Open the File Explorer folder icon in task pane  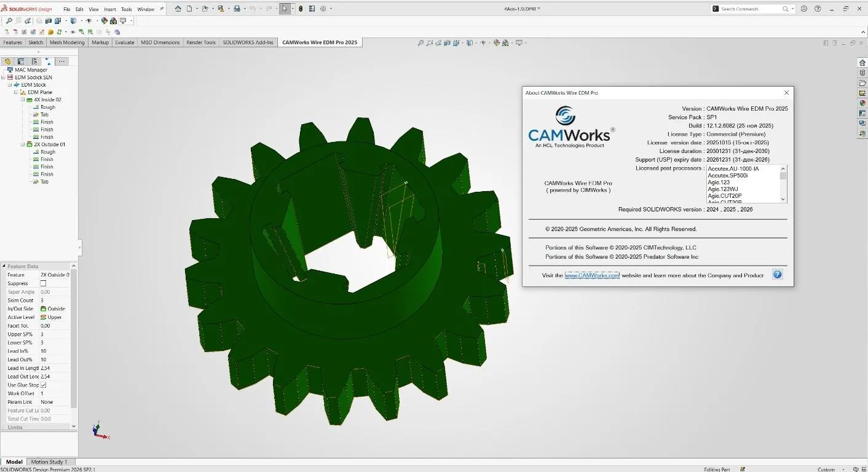(862, 83)
